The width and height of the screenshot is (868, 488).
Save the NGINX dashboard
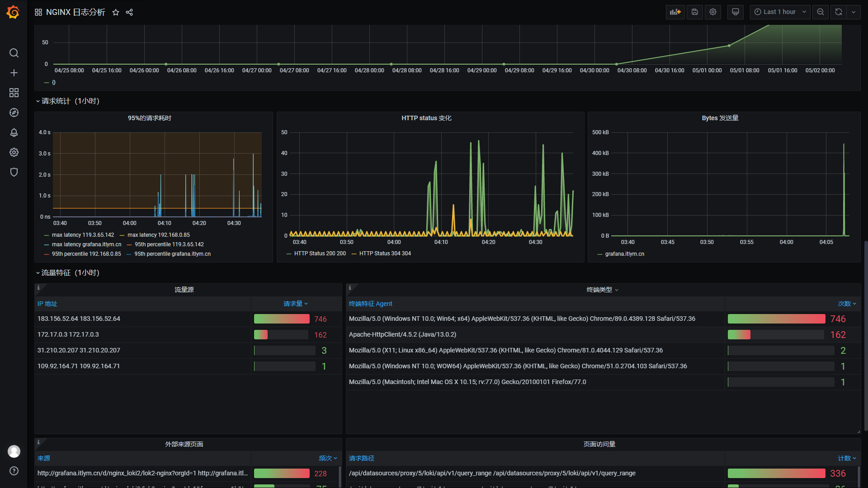point(694,12)
